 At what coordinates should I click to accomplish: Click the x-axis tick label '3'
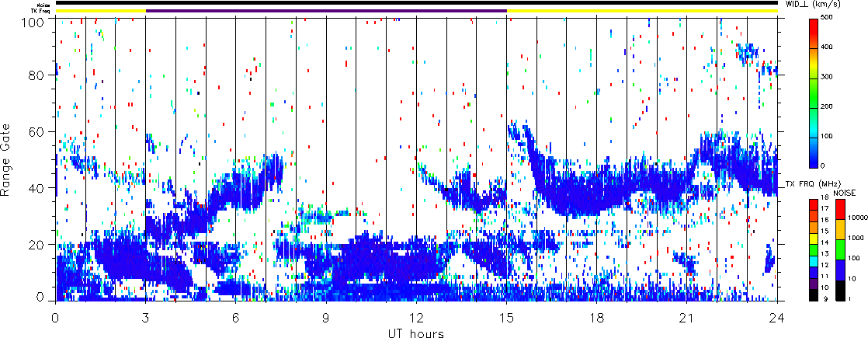146,318
